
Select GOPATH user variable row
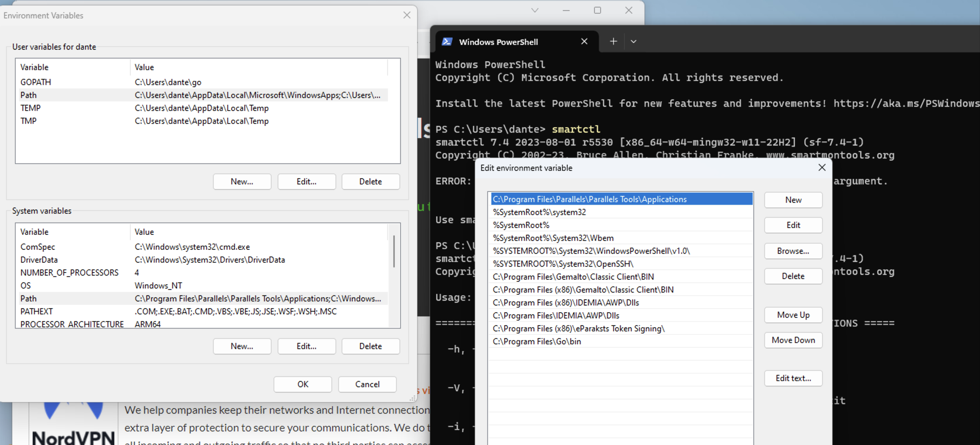coord(203,82)
